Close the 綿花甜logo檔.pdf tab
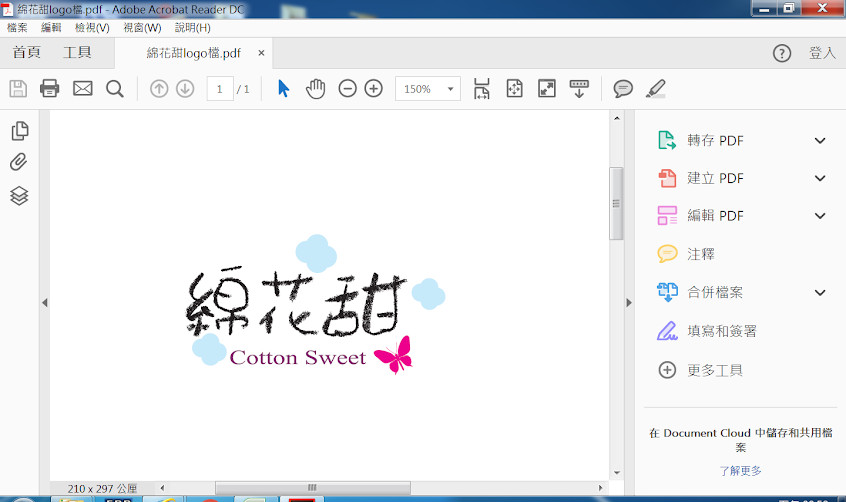846x502 pixels. point(261,53)
